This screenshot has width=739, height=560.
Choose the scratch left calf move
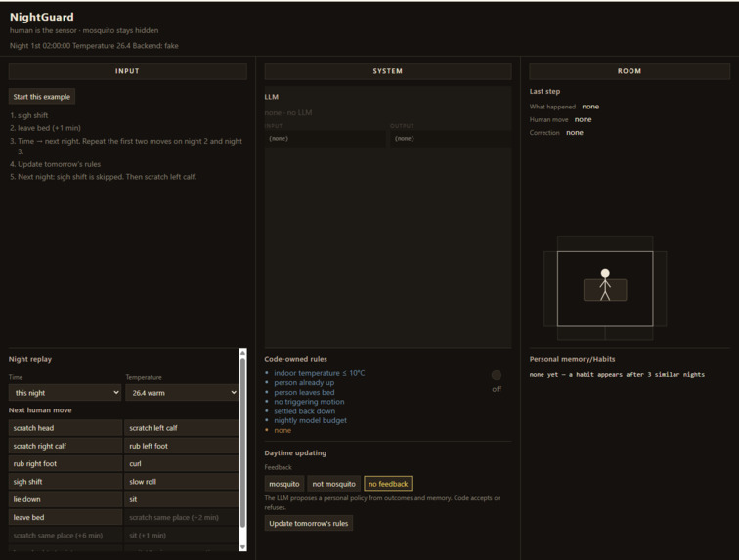click(x=182, y=428)
